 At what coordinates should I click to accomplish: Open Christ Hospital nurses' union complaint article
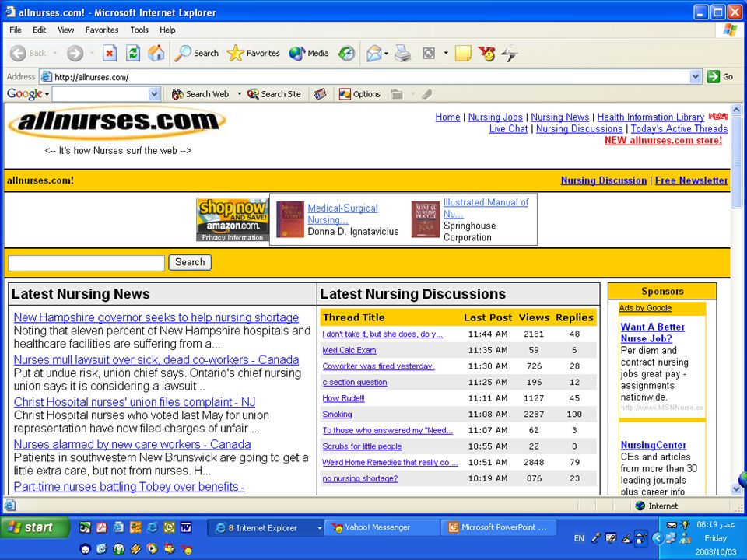click(135, 402)
